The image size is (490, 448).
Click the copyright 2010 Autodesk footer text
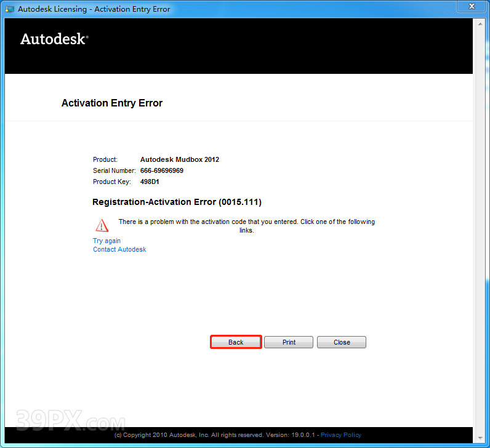click(215, 434)
